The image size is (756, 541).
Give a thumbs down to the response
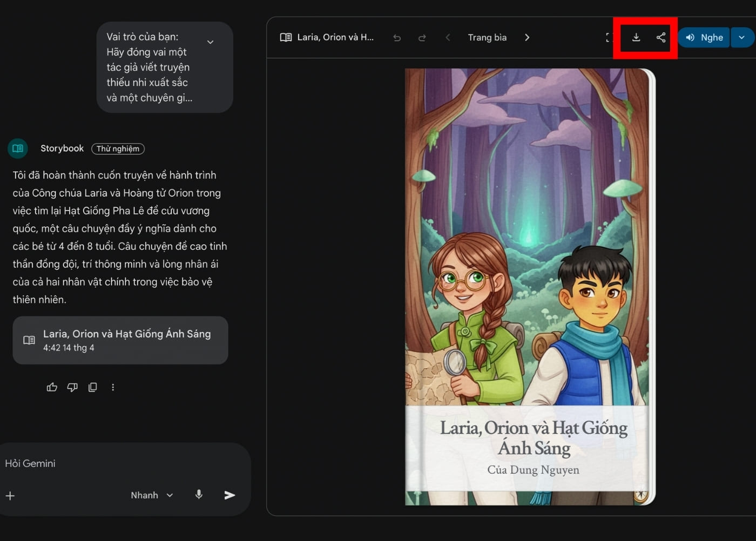coord(72,387)
